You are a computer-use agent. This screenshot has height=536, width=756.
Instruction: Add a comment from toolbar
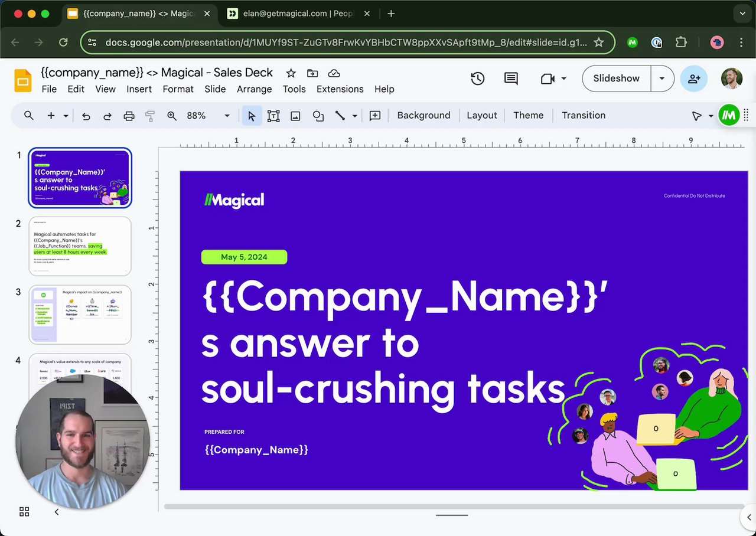point(375,116)
